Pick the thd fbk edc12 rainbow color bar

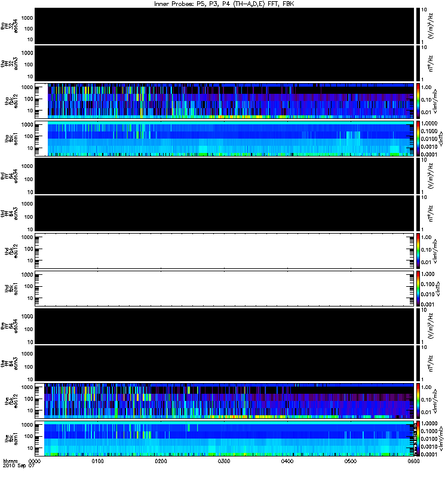pos(418,251)
